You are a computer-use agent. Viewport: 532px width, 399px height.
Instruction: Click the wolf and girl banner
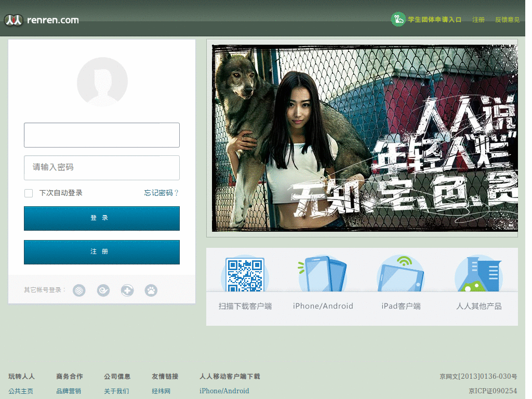click(364, 138)
